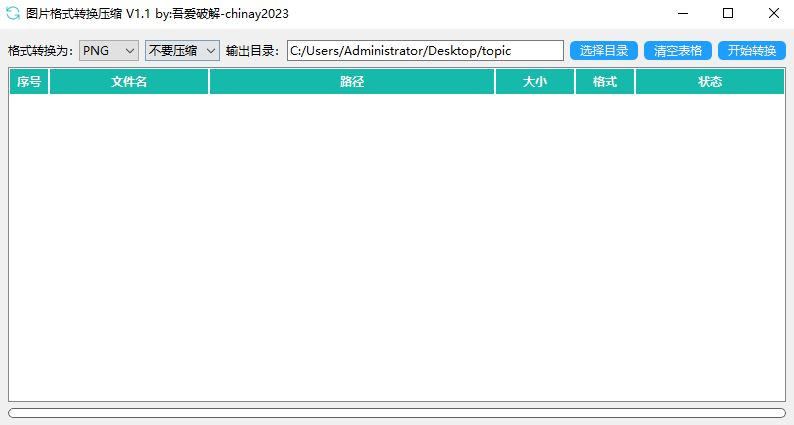
Task: Open the 不要压缩 compression dropdown
Action: (x=182, y=51)
